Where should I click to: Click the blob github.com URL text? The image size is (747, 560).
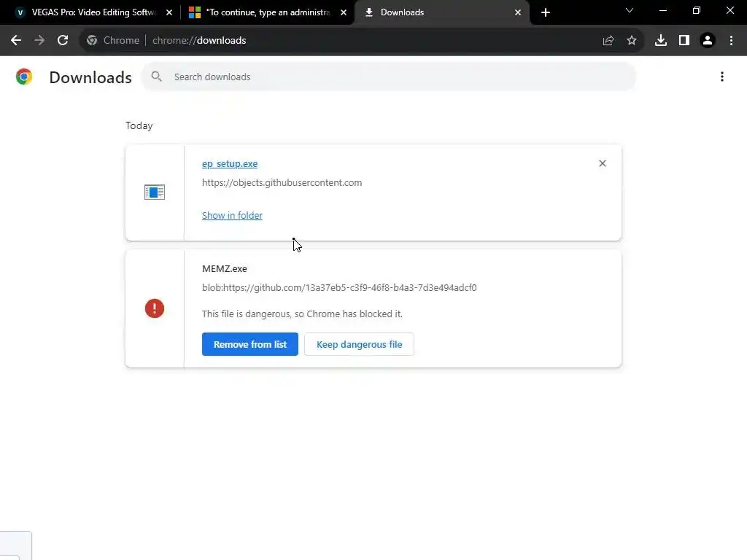pyautogui.click(x=339, y=287)
